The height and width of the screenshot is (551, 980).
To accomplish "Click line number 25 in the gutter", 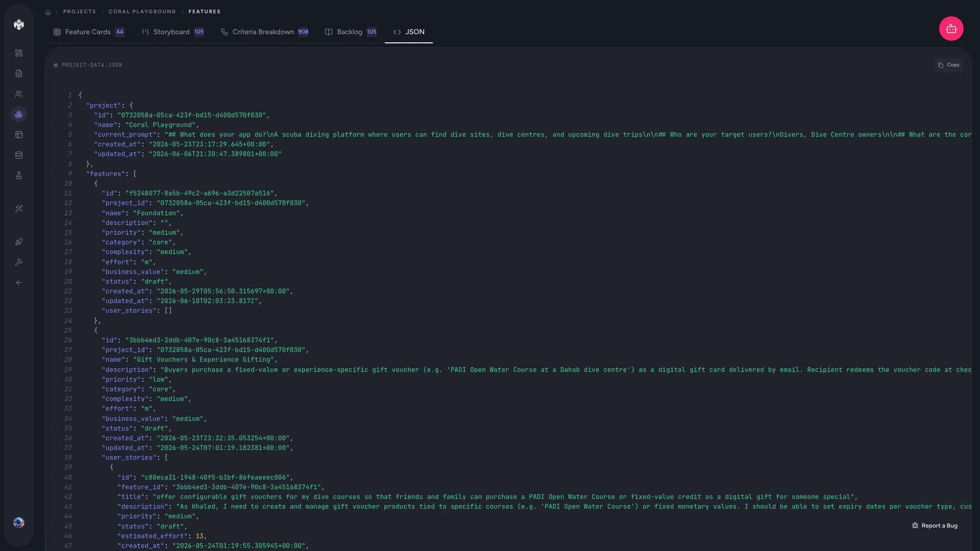I will click(68, 331).
